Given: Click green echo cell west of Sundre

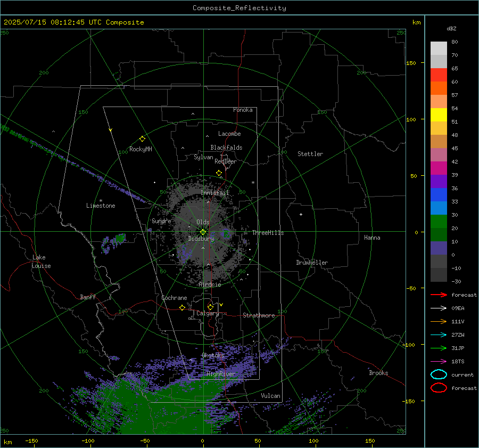Looking at the screenshot, I should [x=120, y=238].
